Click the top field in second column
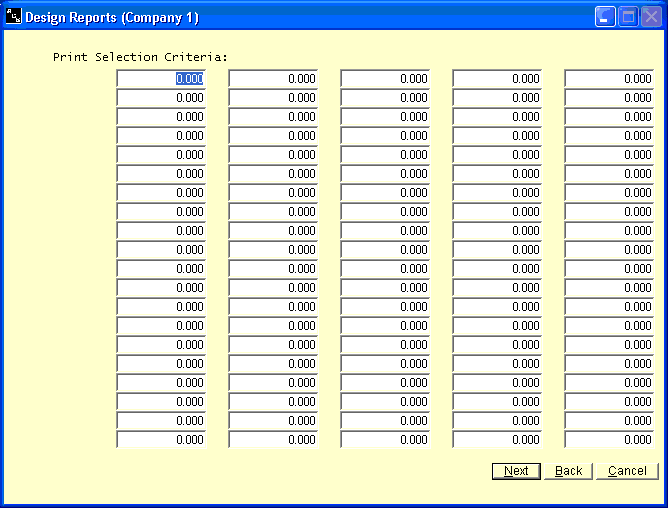Screen dimensions: 668x508 [x=273, y=79]
